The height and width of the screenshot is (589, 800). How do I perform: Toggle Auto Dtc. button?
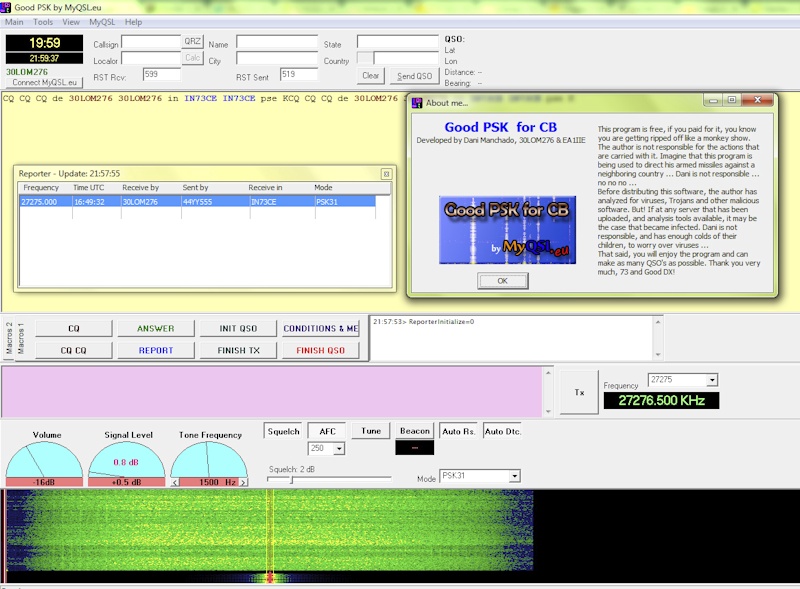pos(503,431)
